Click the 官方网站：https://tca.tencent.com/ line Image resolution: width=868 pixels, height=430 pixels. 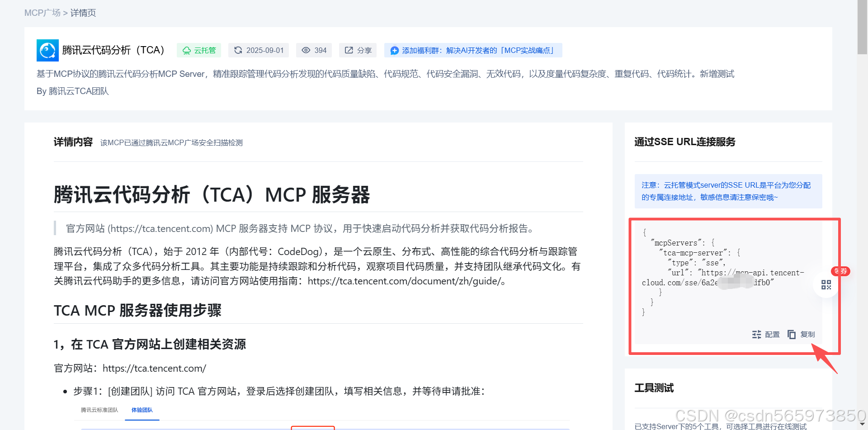tap(130, 369)
